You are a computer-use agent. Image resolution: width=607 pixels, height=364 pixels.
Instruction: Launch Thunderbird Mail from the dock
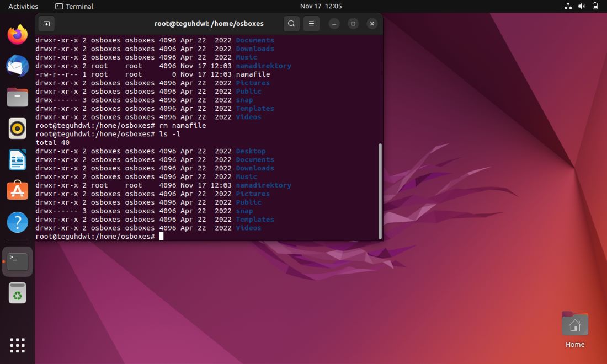(x=18, y=66)
